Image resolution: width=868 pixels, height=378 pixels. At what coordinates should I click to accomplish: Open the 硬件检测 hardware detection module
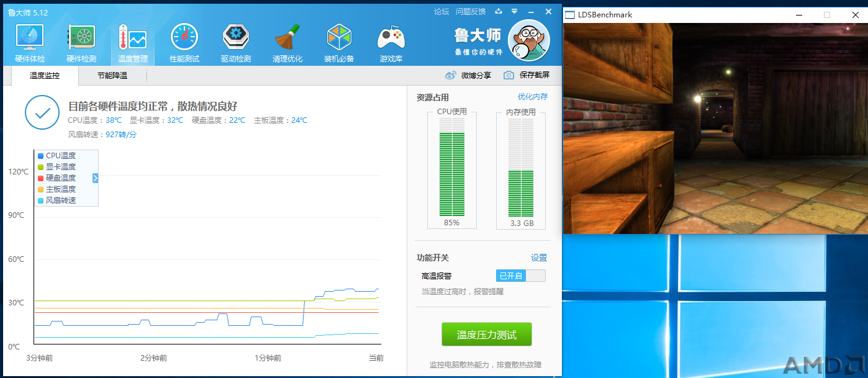(x=81, y=44)
